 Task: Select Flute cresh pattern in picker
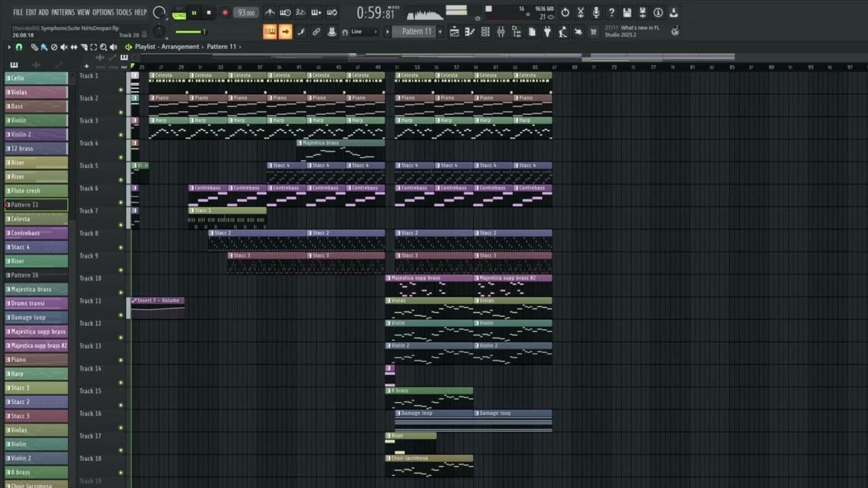click(x=36, y=190)
